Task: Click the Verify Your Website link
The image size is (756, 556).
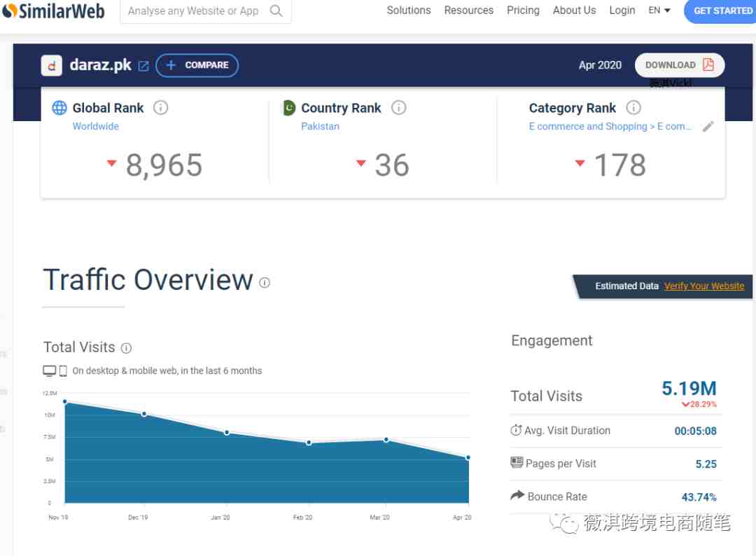Action: point(704,286)
